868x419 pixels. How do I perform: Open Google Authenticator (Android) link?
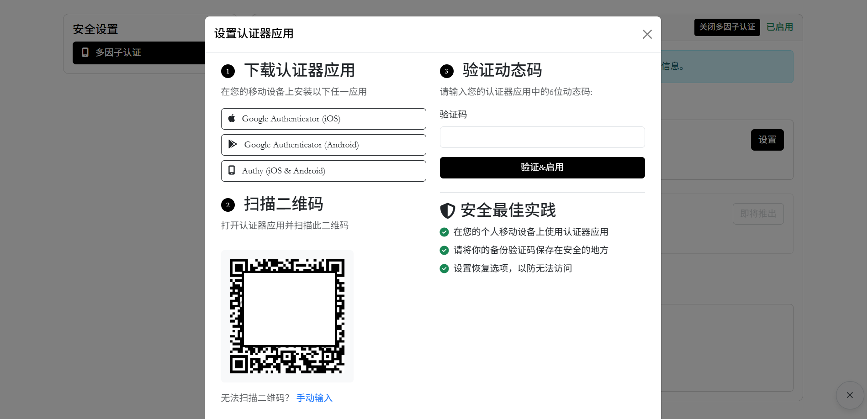[x=323, y=145]
